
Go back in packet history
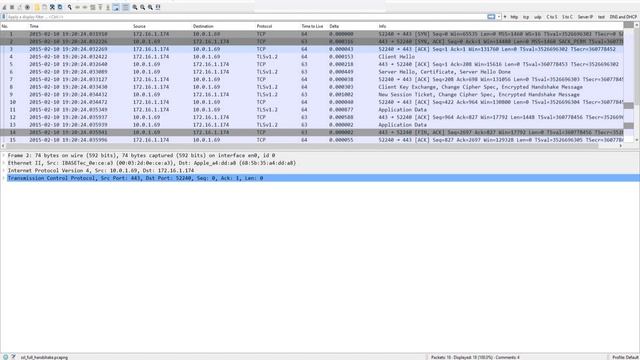(77, 7)
